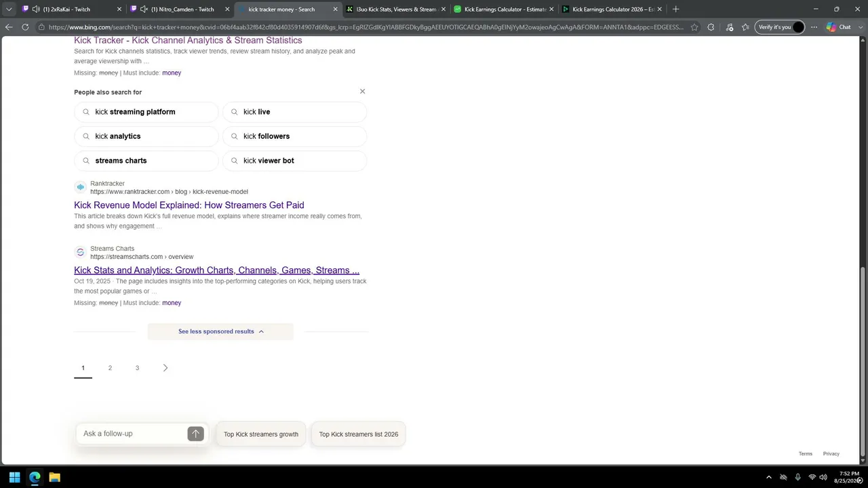Open the Windows Start menu
The width and height of the screenshot is (868, 488).
pos(15,477)
